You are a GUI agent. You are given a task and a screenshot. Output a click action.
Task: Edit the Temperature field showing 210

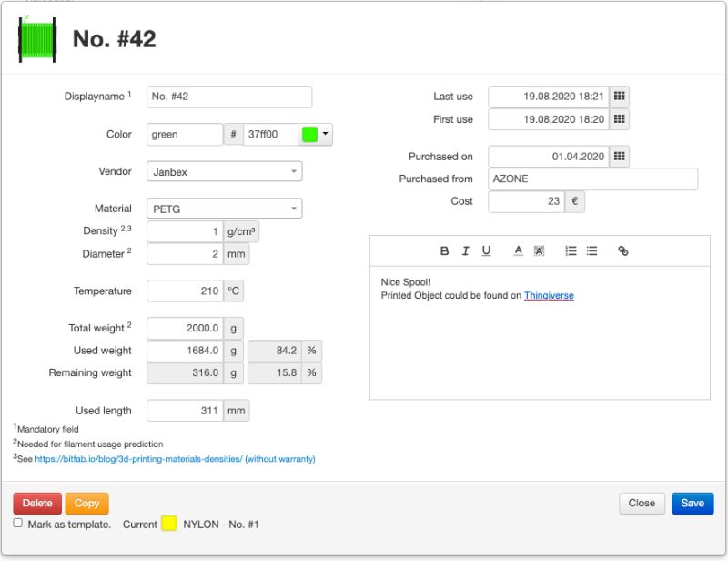click(x=185, y=291)
